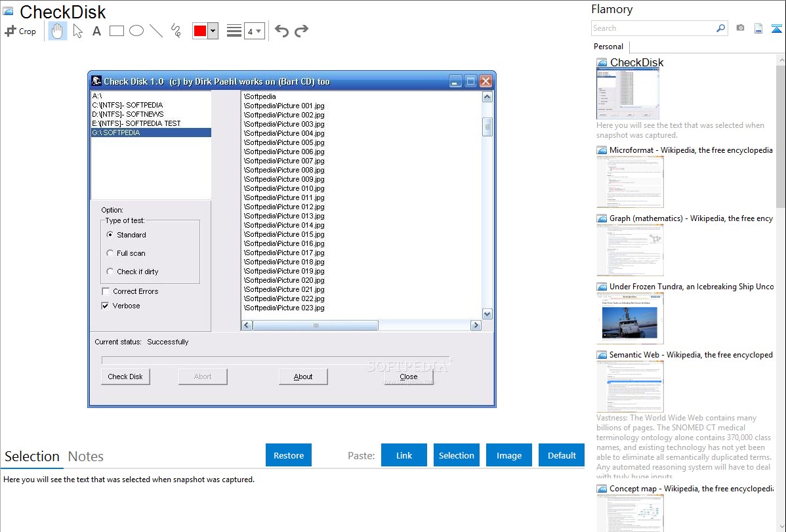
Task: Redo the last edit
Action: [301, 31]
